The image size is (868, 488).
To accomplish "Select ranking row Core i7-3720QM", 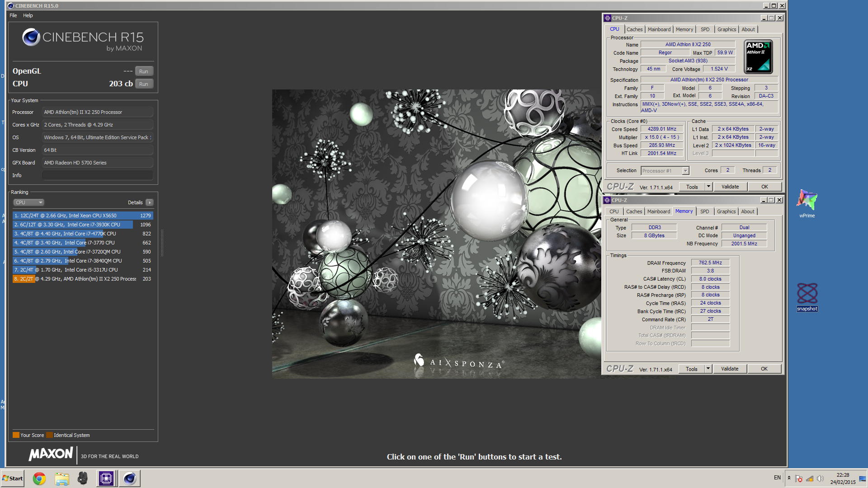I will (x=83, y=252).
